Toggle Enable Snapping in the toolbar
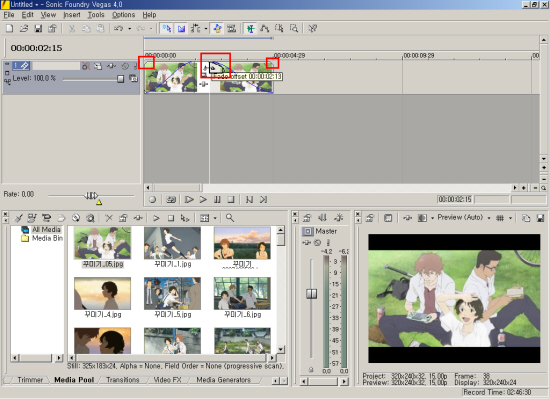This screenshot has height=399, width=550. 167,28
